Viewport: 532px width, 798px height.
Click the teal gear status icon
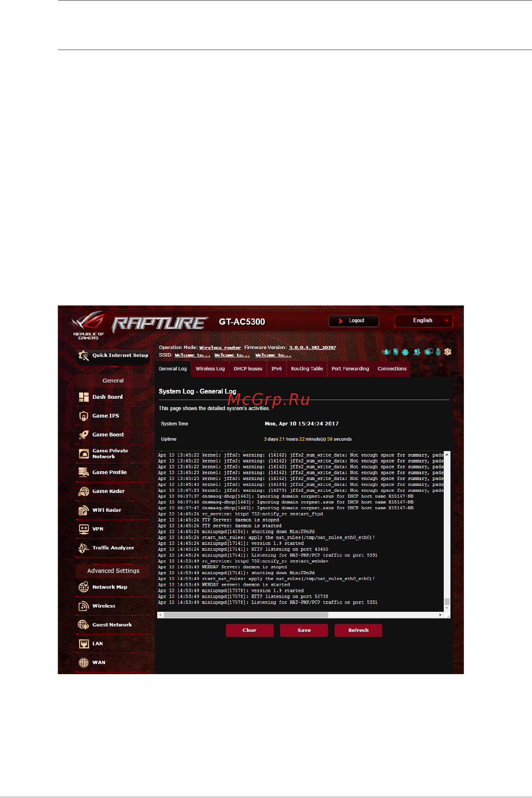(405, 352)
